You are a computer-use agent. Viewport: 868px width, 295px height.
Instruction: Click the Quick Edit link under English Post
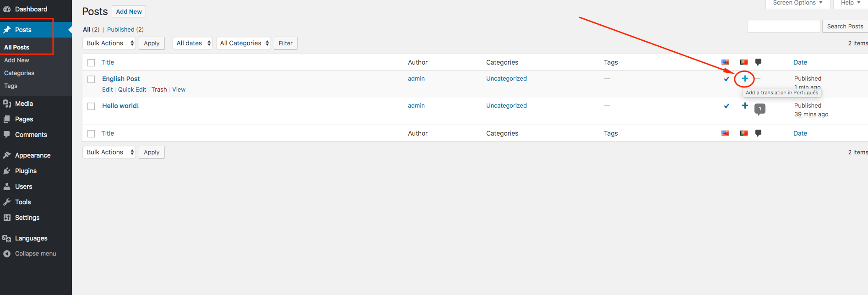(132, 90)
